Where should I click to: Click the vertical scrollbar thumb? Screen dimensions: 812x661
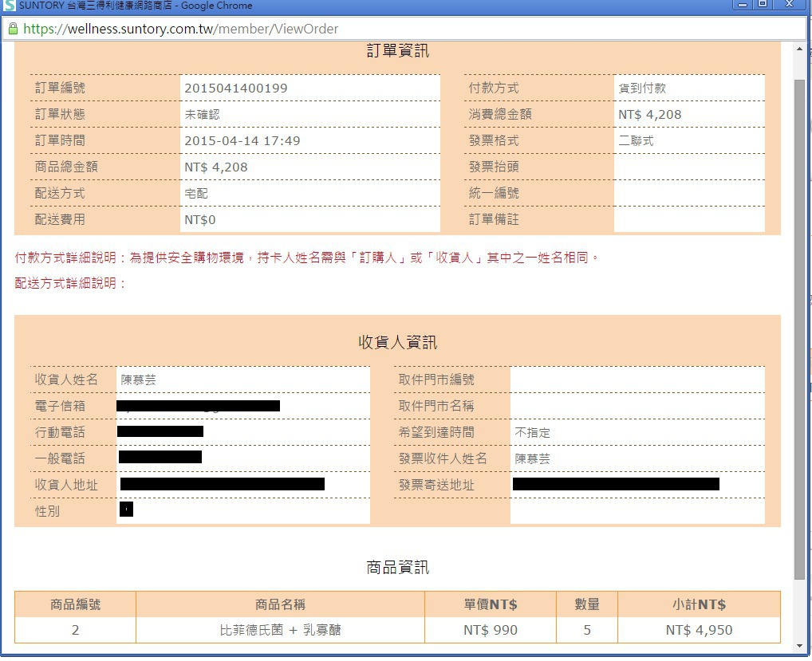tap(799, 329)
